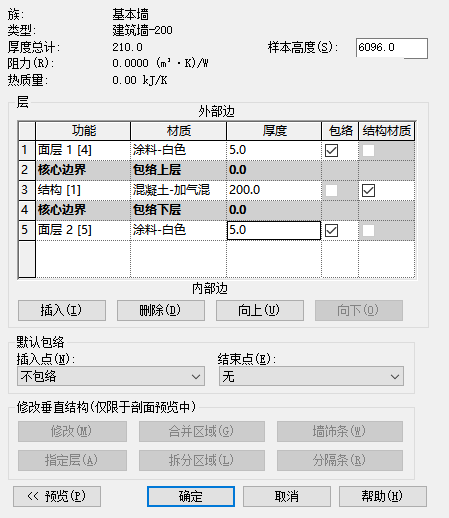The width and height of the screenshot is (449, 518).
Task: Select thickness cell 5.0 of 面层 1 [4]
Action: click(274, 150)
